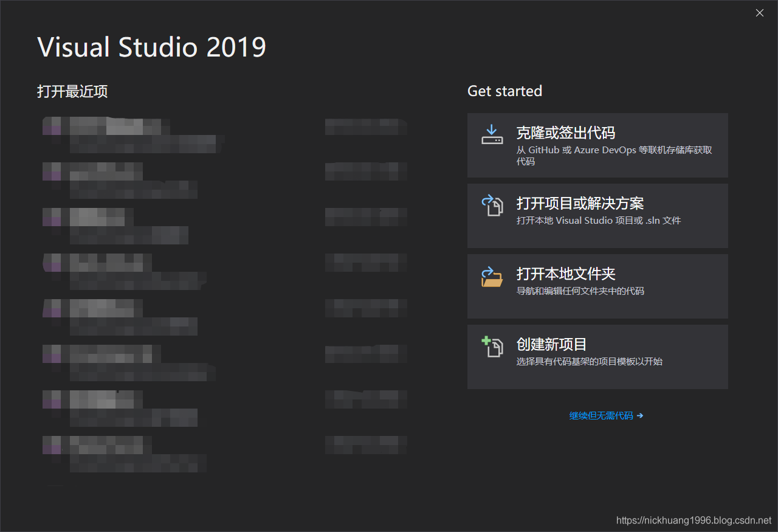Image resolution: width=778 pixels, height=532 pixels.
Task: Open the 克隆或签出代码 card
Action: point(597,145)
